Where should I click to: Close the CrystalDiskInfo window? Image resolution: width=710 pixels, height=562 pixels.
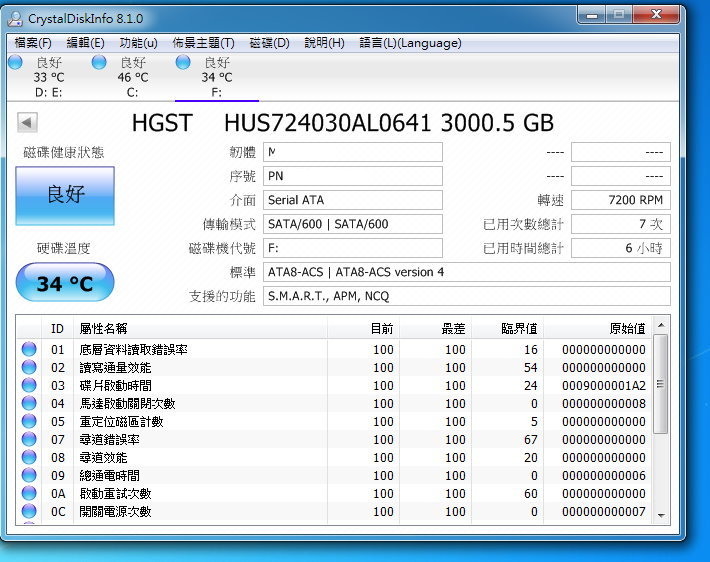656,14
